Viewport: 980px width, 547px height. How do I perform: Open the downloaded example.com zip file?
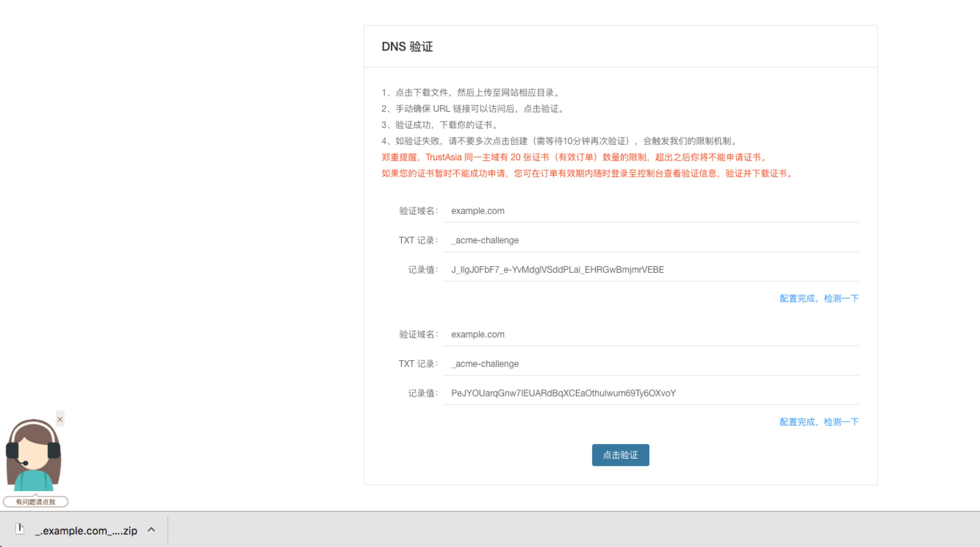(x=86, y=530)
